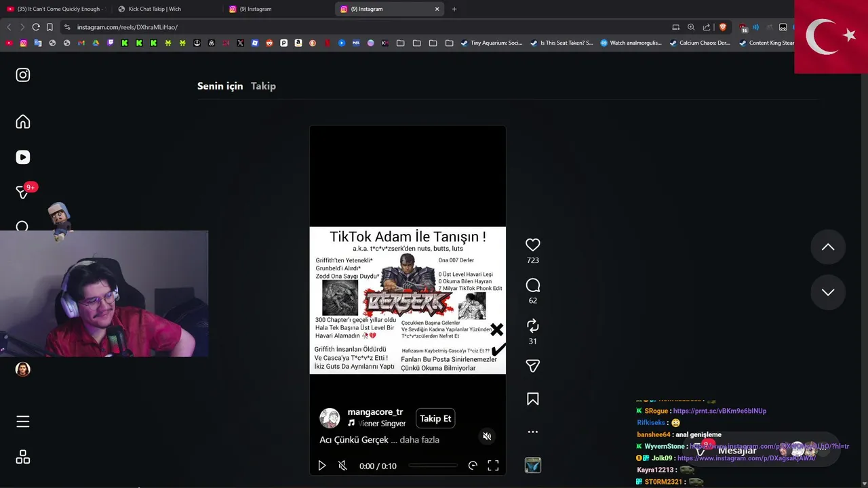This screenshot has width=868, height=488.
Task: Click the replay loop icon in player
Action: pos(473,466)
